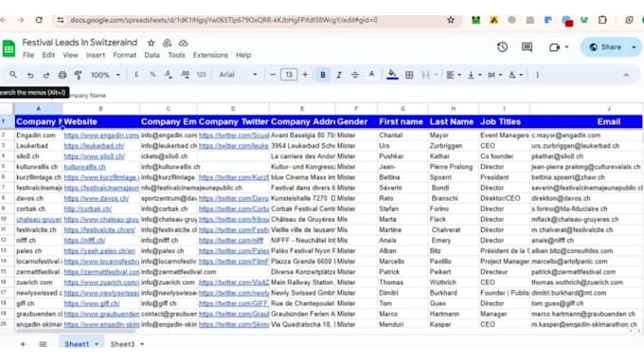Bookmark this page with the star
644x363 pixels.
(x=451, y=20)
